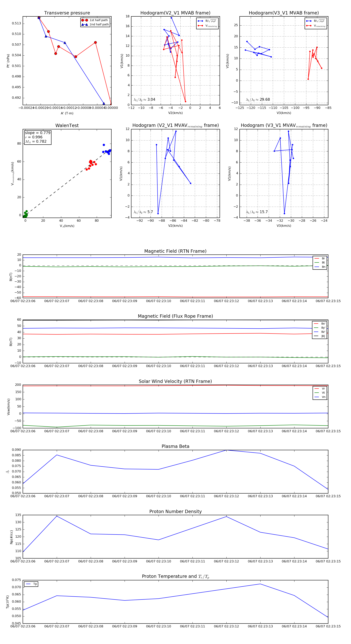Click the red point cluster in WalenTest

coord(91,165)
